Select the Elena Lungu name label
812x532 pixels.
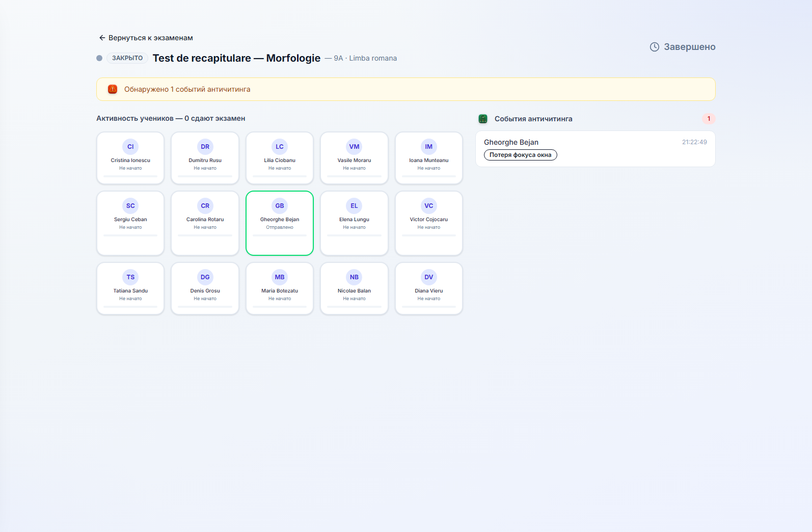point(354,220)
